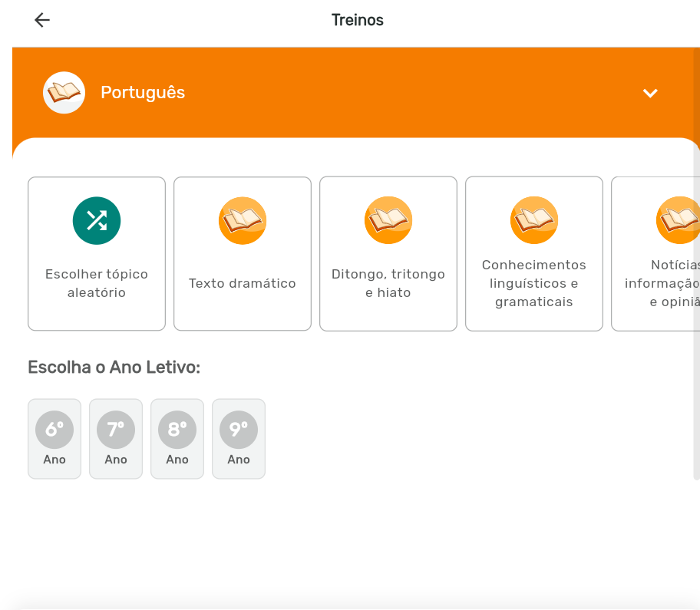This screenshot has width=700, height=610.
Task: Click book icon above Conhecimentos linguísticos
Action: 534,221
